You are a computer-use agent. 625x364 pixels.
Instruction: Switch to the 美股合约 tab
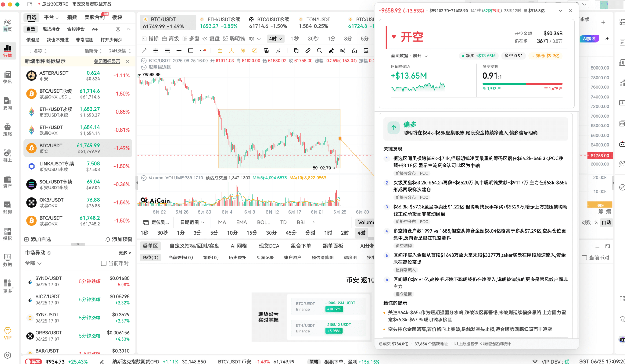[94, 17]
